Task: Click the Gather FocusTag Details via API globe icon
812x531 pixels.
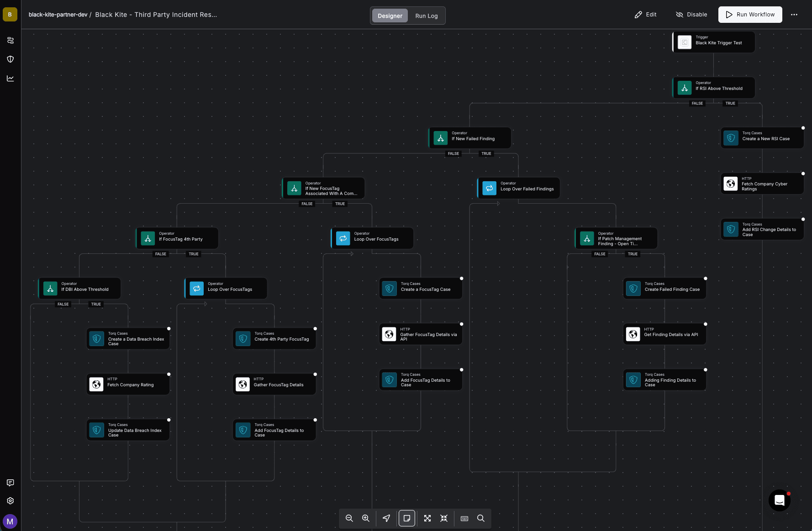Action: tap(389, 334)
